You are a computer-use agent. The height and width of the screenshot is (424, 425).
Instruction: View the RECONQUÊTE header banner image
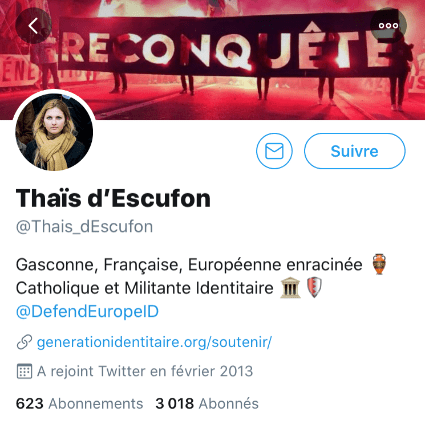click(212, 59)
